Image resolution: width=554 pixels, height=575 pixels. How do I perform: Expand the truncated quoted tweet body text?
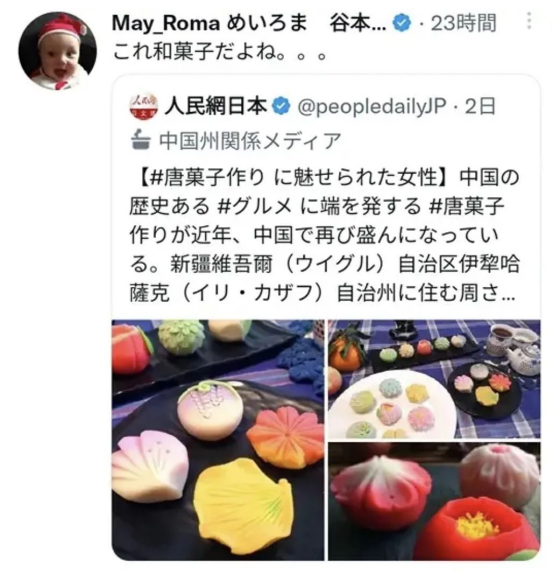324,235
